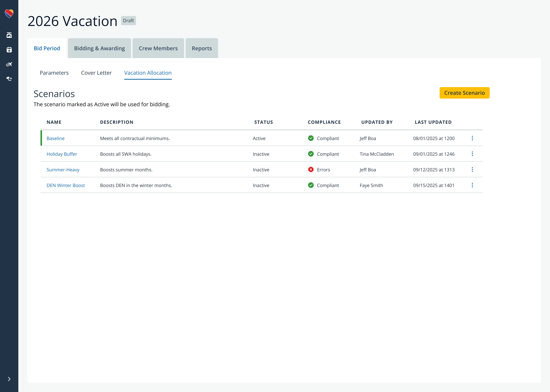Click the Baseline green compliant check icon
The image size is (550, 392).
(x=311, y=138)
